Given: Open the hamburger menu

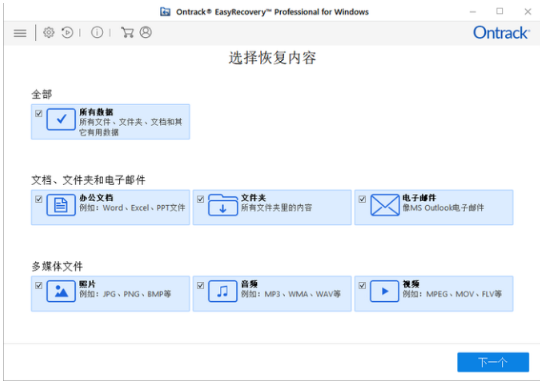Looking at the screenshot, I should pyautogui.click(x=20, y=33).
